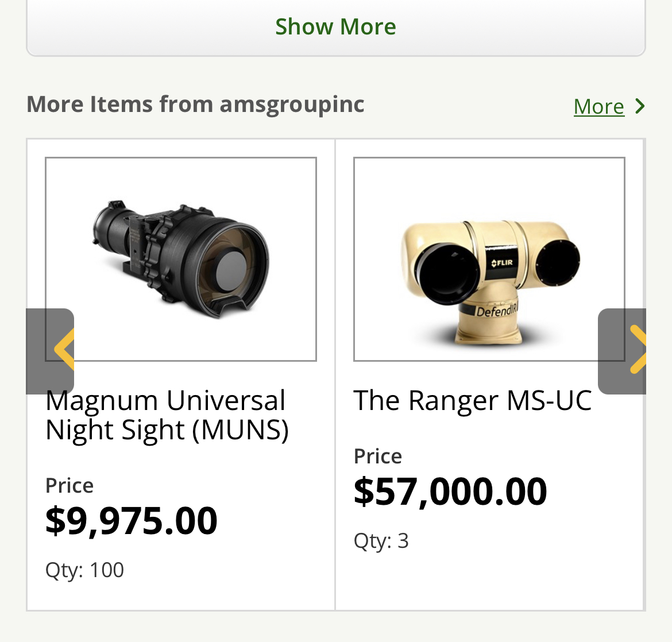Select the Magnum Universal Night Sight (MUNS) title
672x642 pixels.
[x=167, y=415]
